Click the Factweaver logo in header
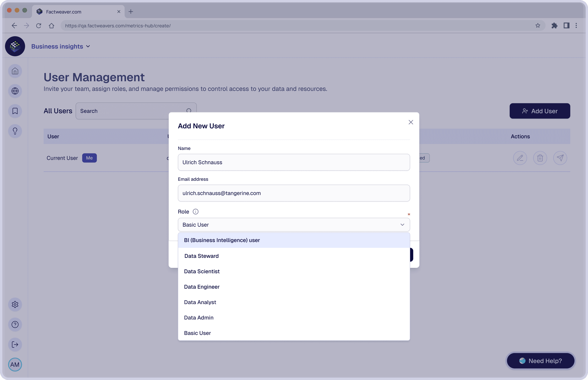Screen dimensions: 588x380 (x=15, y=46)
